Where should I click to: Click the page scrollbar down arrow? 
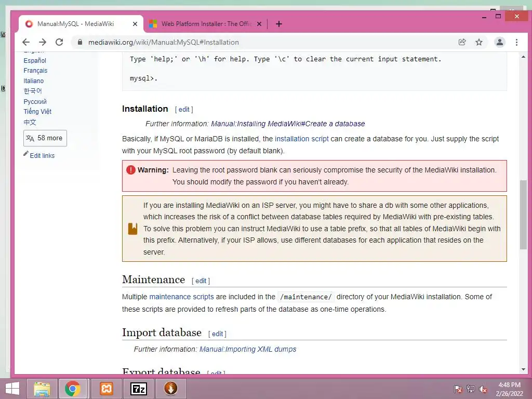[x=523, y=369]
